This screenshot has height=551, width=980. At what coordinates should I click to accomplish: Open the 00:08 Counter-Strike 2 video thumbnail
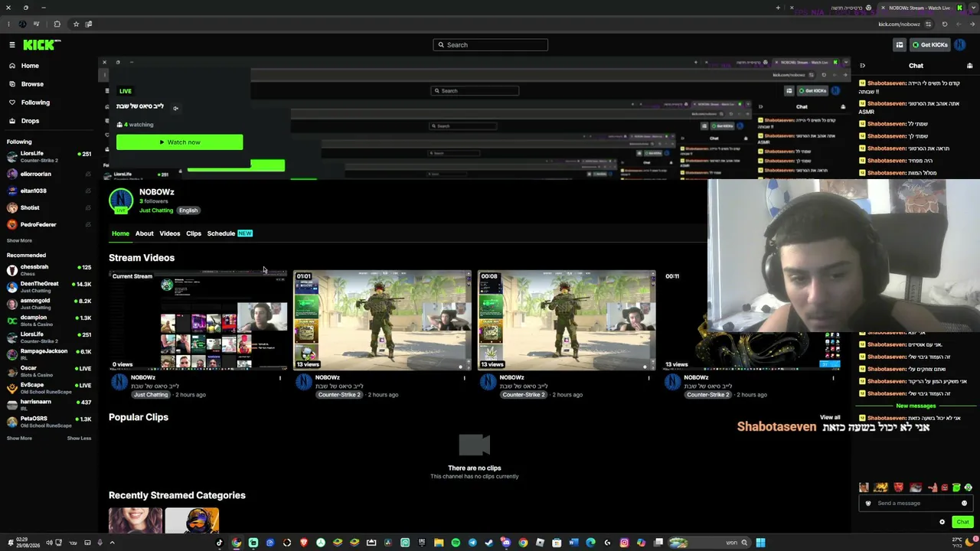567,320
